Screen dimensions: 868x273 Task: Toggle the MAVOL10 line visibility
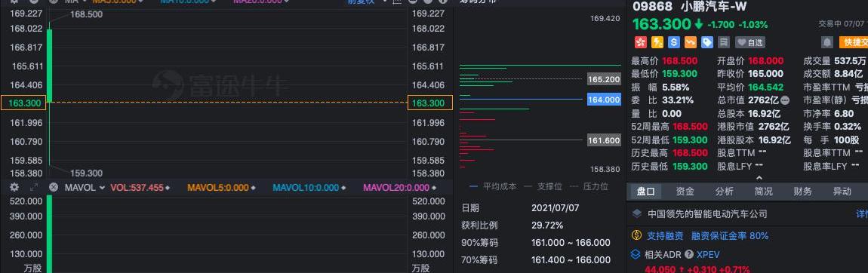tap(343, 188)
